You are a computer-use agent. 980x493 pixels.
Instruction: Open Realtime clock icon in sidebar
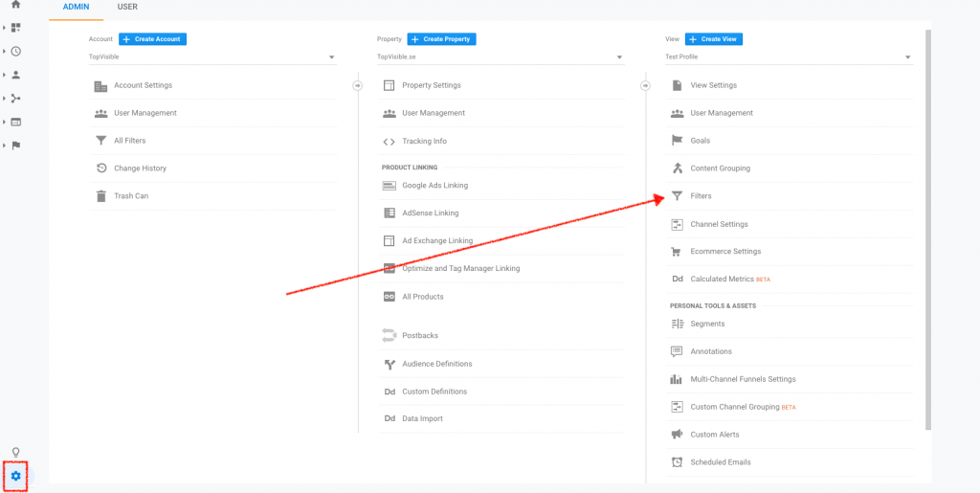pos(16,52)
